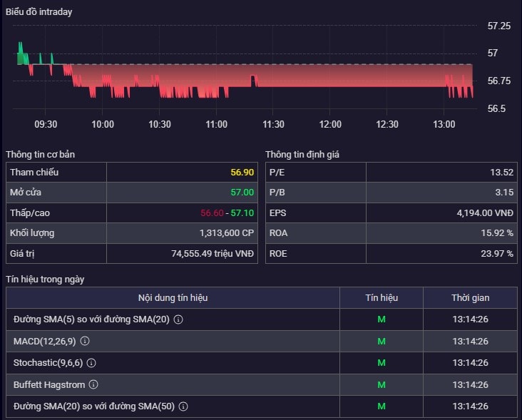
Task: Click the M signal in the Stochastic row
Action: tap(382, 363)
